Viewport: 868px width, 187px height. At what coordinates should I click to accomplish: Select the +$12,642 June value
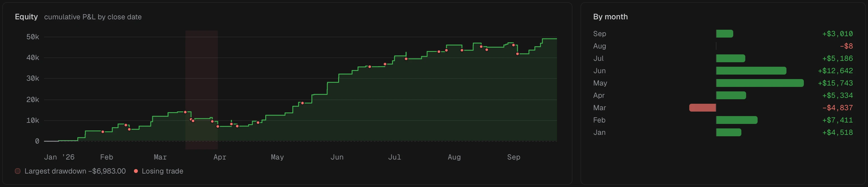pyautogui.click(x=835, y=71)
